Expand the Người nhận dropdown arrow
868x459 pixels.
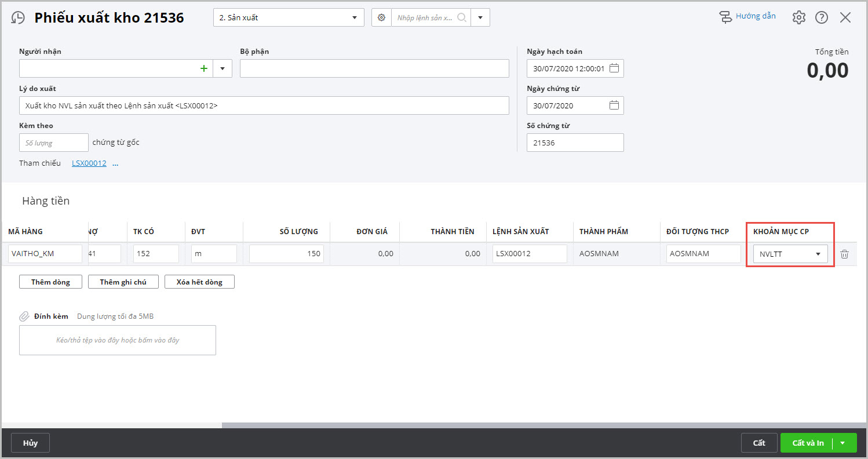coord(223,68)
